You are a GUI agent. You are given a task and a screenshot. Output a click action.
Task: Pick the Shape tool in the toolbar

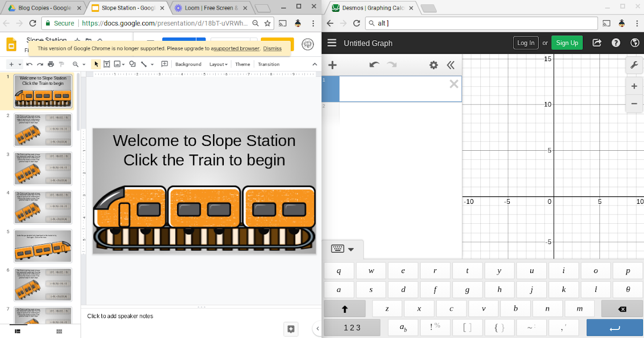(131, 64)
